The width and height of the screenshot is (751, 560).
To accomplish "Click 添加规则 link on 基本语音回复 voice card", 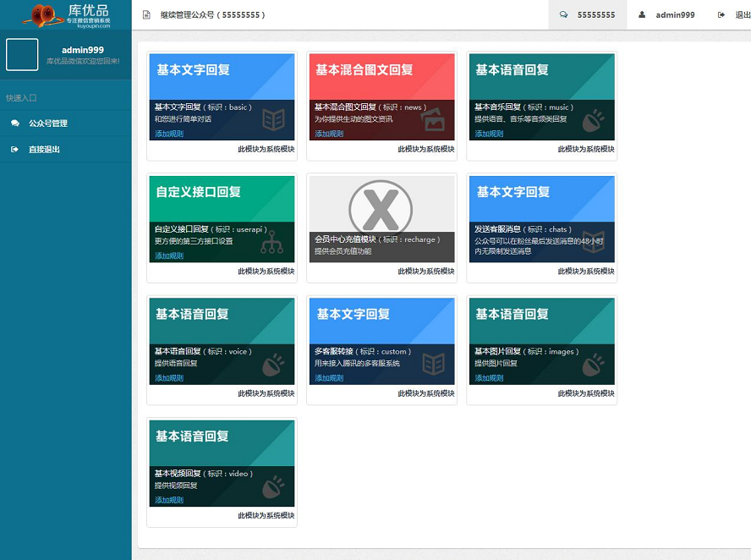I will click(169, 378).
